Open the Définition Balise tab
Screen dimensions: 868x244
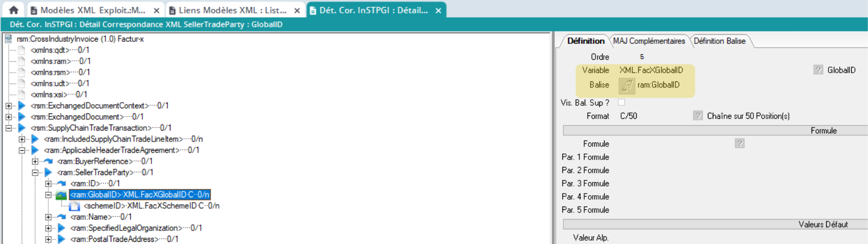719,41
